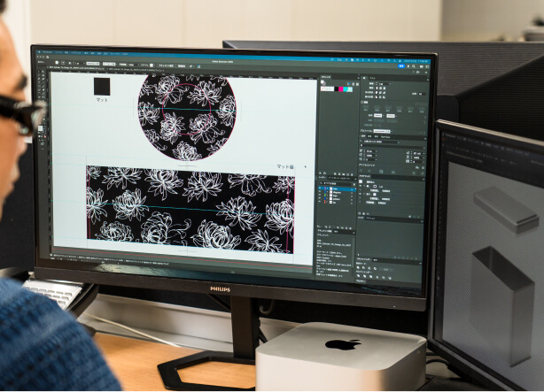Click the layers search field
The width and height of the screenshot is (544, 392).
pos(336,183)
